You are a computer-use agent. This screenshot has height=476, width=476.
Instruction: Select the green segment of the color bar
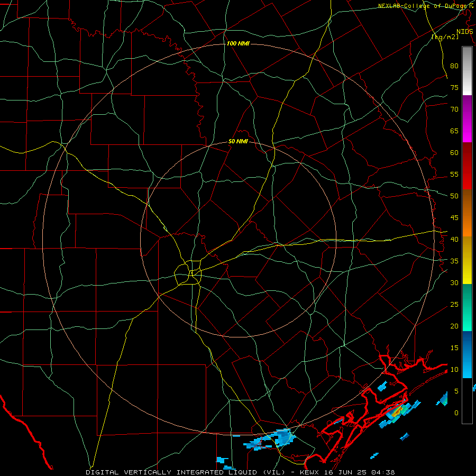pos(467,307)
